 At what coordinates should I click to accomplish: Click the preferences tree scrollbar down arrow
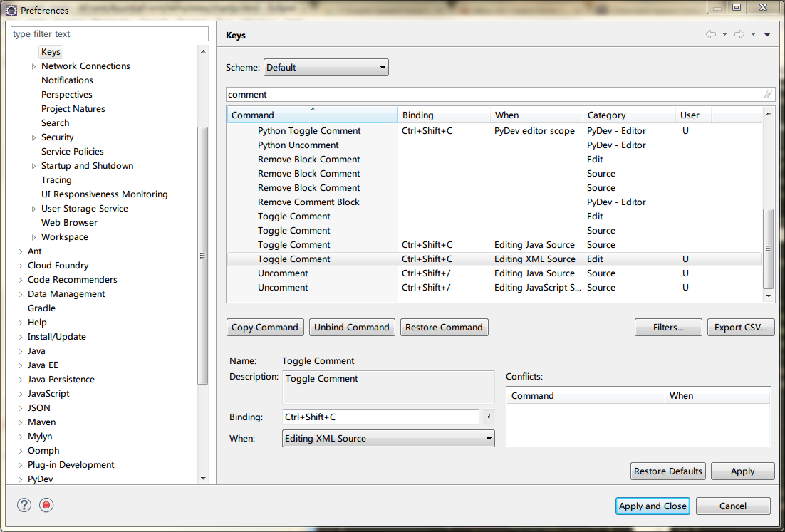(x=203, y=479)
